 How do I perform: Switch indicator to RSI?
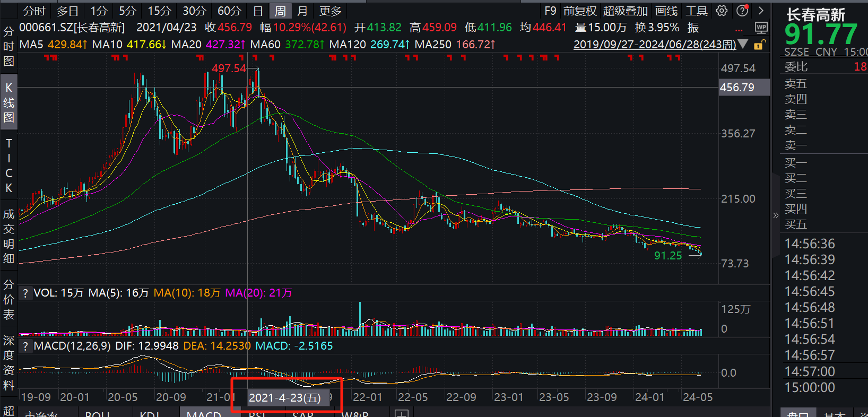pos(257,414)
